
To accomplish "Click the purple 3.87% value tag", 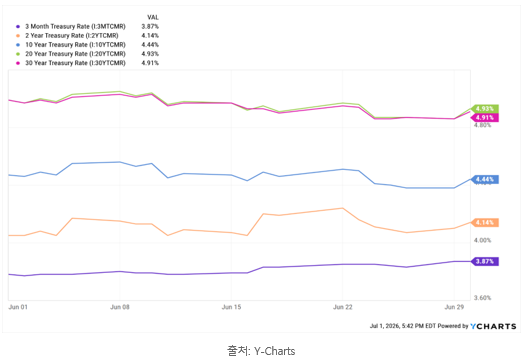I will click(485, 261).
